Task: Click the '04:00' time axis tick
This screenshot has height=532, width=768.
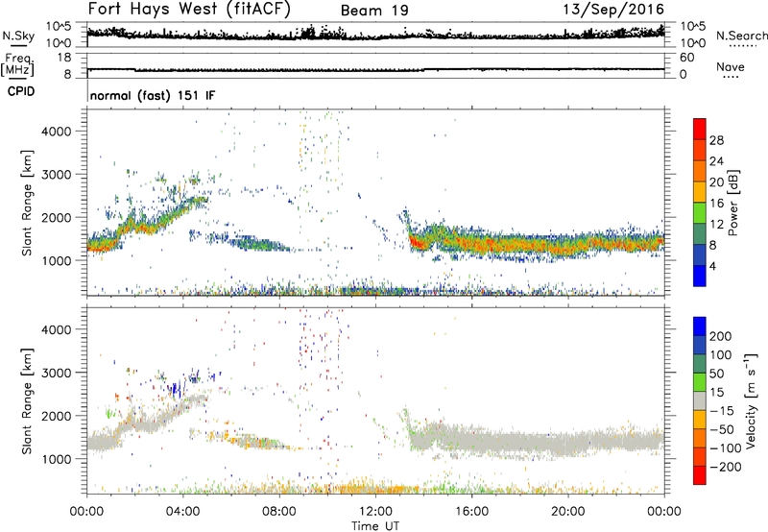Action: click(x=183, y=512)
